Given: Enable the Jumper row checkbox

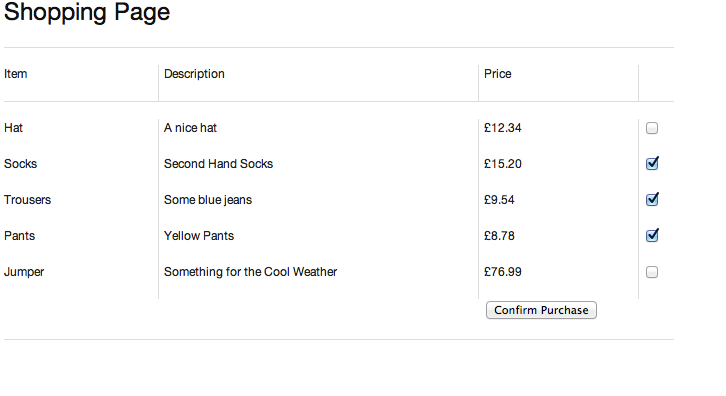Looking at the screenshot, I should [x=652, y=272].
